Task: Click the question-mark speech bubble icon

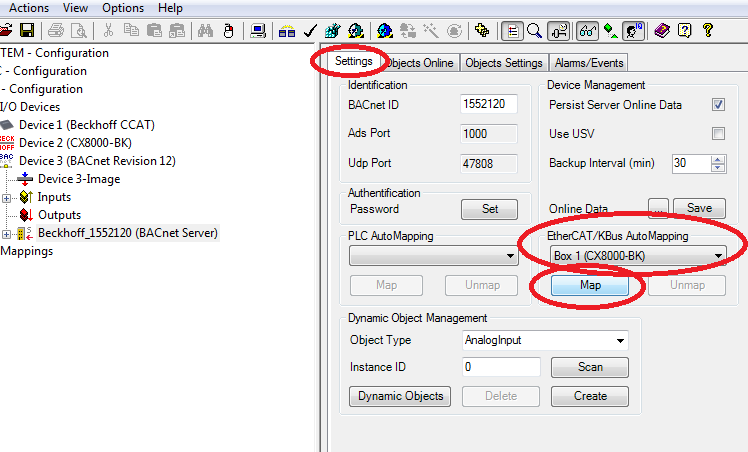Action: [x=685, y=31]
